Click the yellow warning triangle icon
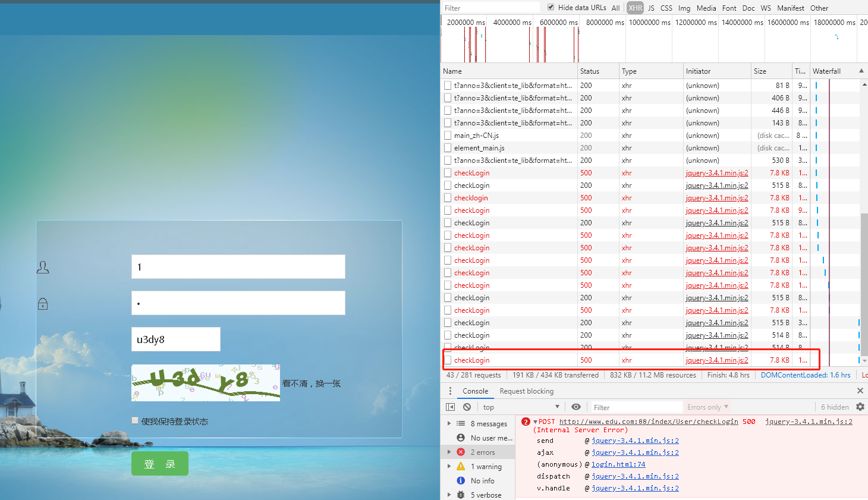The image size is (868, 500). 461,467
